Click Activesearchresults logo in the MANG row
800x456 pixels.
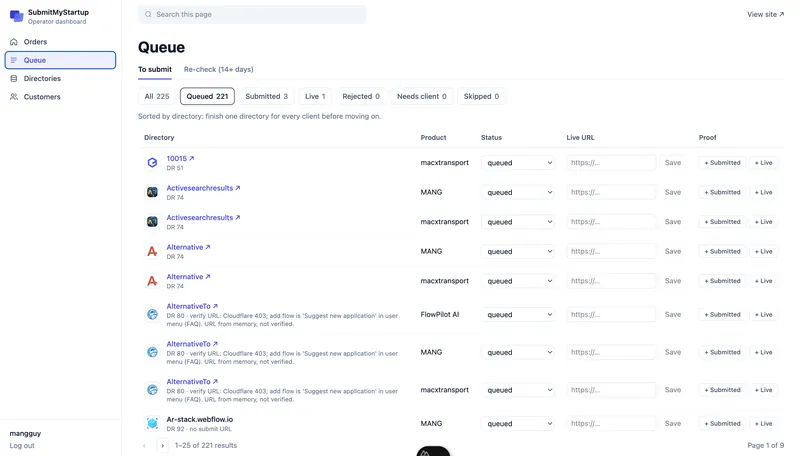(x=152, y=192)
